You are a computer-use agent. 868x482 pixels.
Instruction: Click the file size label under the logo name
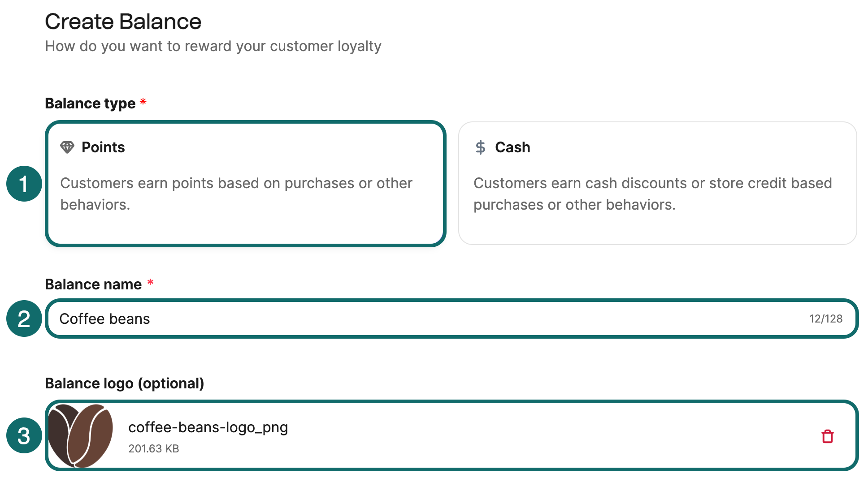pyautogui.click(x=154, y=448)
